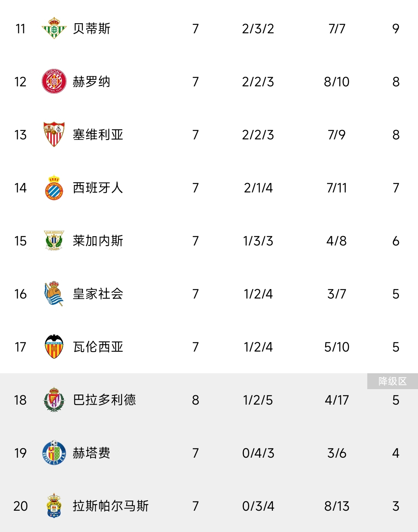The image size is (418, 532).
Task: Open team name 赫罗纳
Action: pos(92,82)
